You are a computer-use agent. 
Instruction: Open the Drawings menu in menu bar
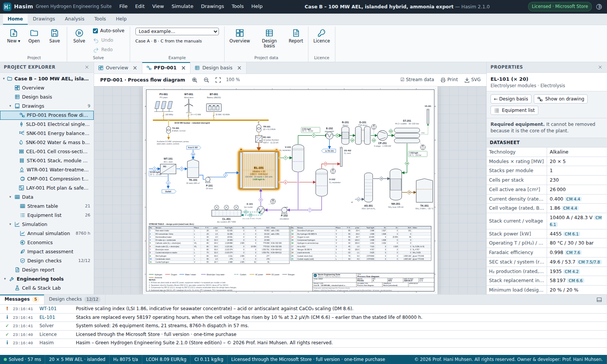[212, 6]
